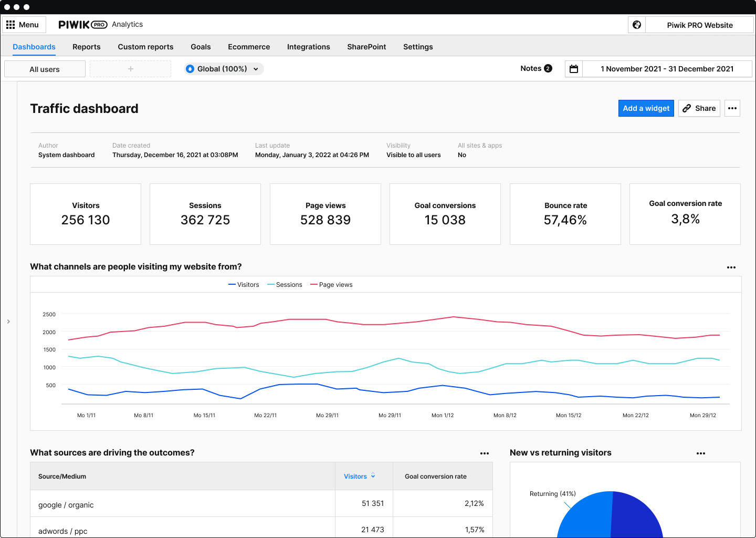This screenshot has width=756, height=538.
Task: Open the Menu app grid
Action: pos(24,24)
